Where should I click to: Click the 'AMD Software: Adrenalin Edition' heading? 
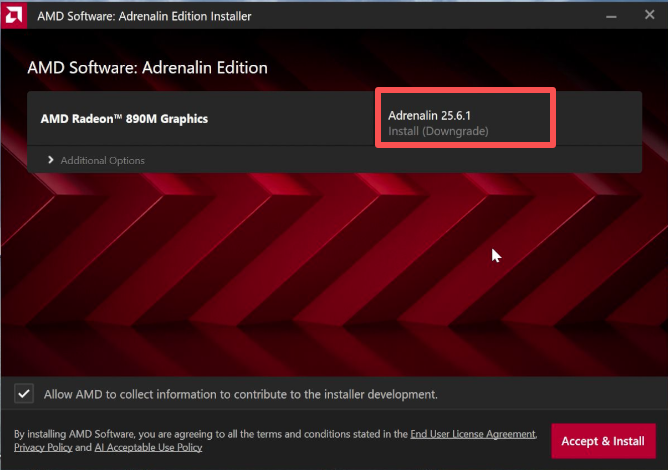pyautogui.click(x=147, y=68)
